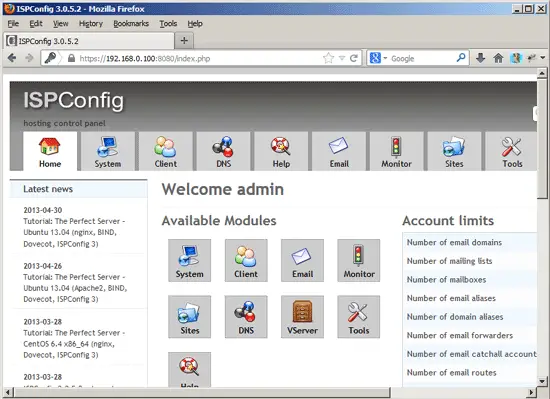The height and width of the screenshot is (399, 550).
Task: Launch Help module under Available Modules
Action: tap(189, 370)
